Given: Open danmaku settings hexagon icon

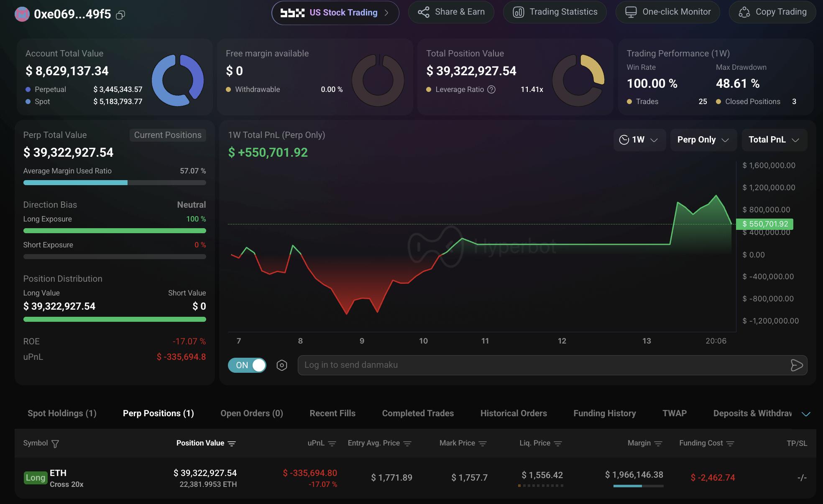Looking at the screenshot, I should [282, 365].
